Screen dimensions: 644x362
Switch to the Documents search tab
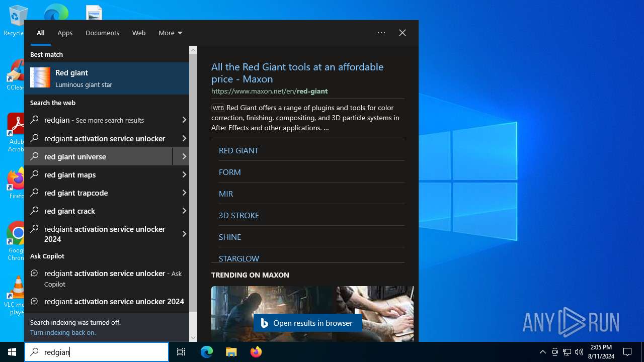102,33
